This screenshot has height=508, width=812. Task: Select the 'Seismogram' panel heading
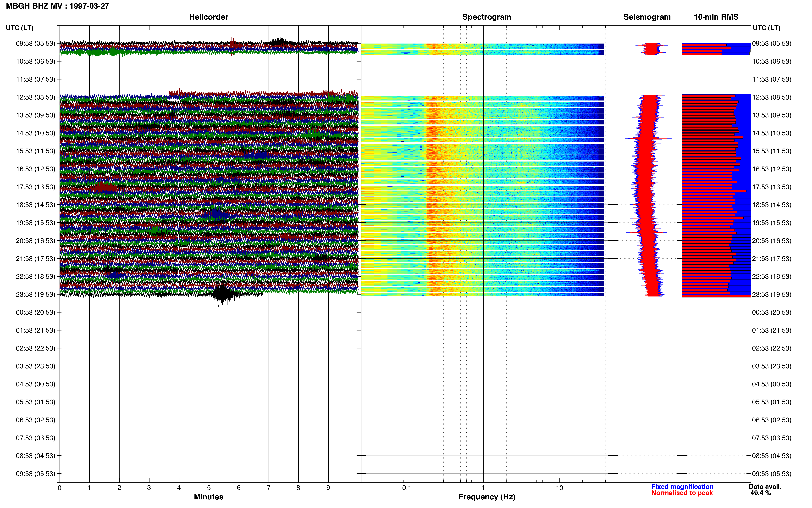point(647,17)
